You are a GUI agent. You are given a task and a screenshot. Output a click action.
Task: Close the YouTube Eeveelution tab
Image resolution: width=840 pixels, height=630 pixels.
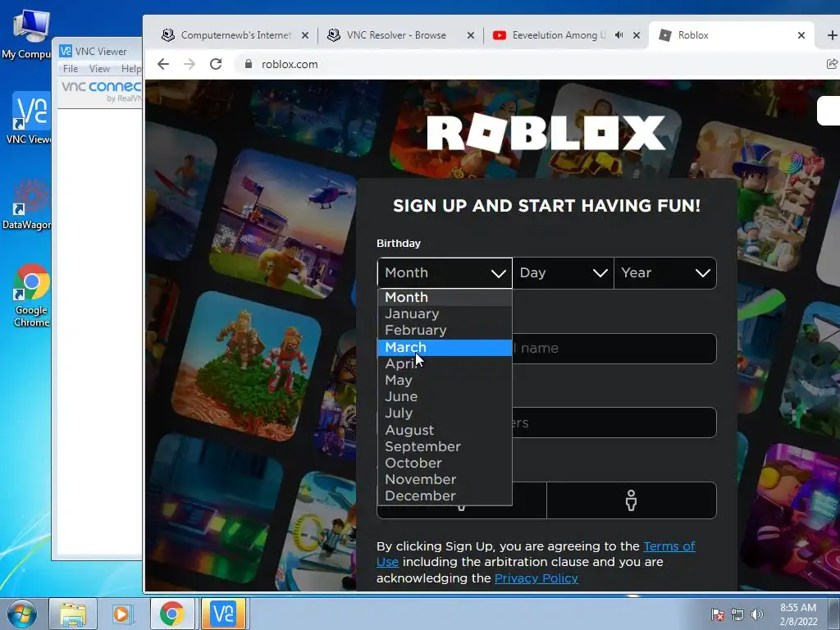pyautogui.click(x=637, y=35)
